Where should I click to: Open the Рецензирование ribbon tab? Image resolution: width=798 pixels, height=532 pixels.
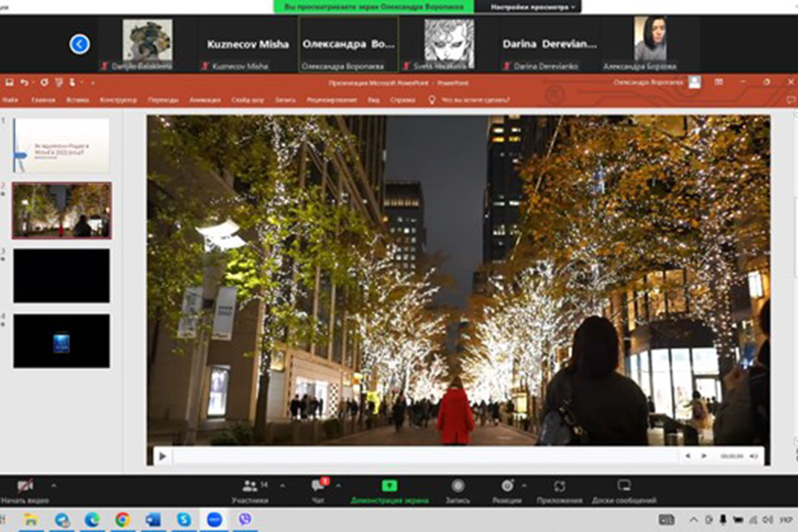[x=332, y=100]
